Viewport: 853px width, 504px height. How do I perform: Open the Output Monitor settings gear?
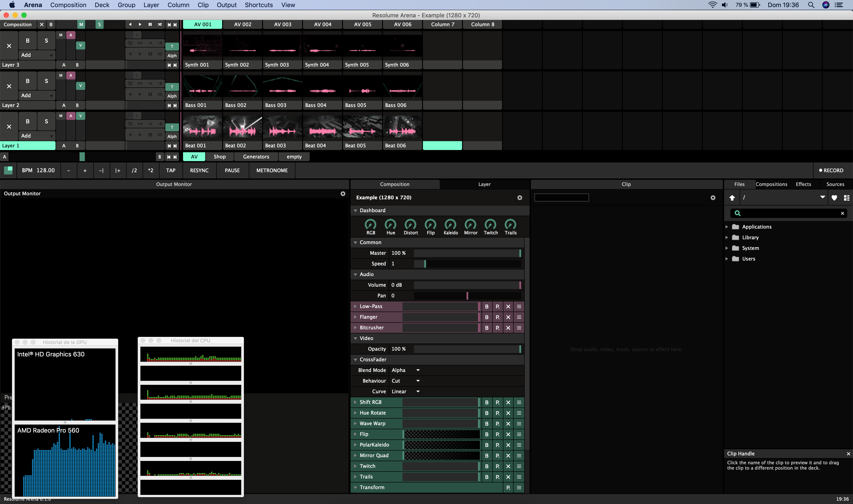[x=343, y=194]
